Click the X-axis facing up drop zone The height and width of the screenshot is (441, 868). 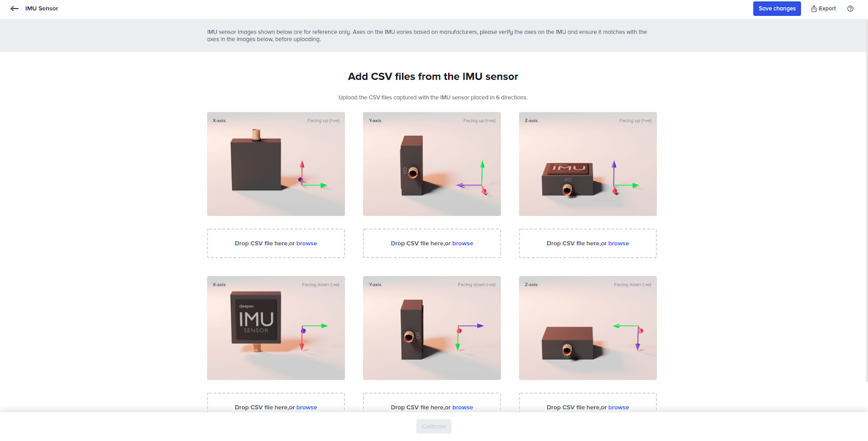276,243
